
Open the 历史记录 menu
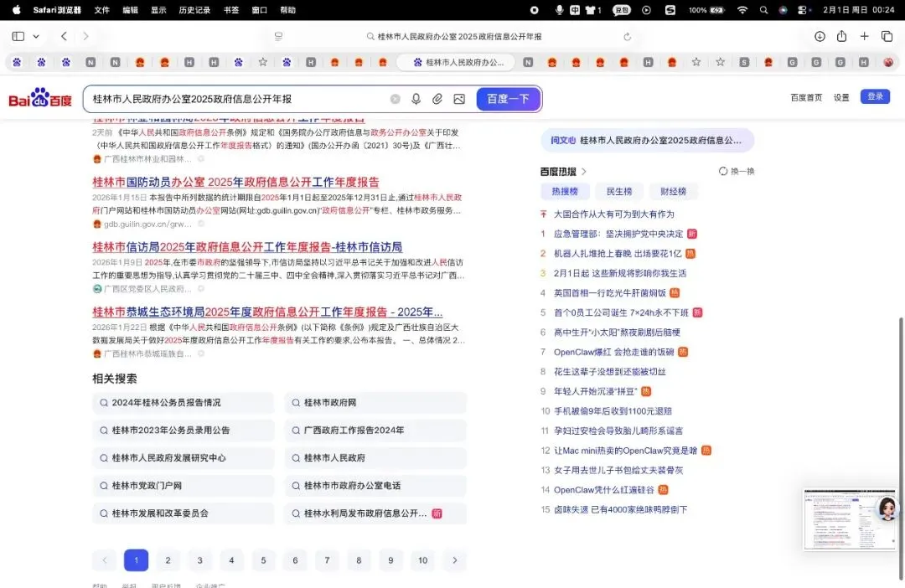click(x=194, y=10)
